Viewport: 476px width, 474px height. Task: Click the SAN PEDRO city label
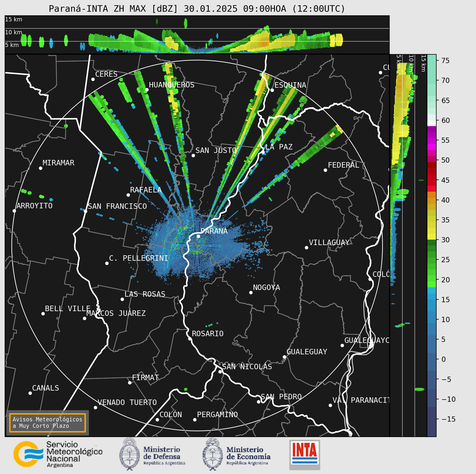(x=281, y=397)
